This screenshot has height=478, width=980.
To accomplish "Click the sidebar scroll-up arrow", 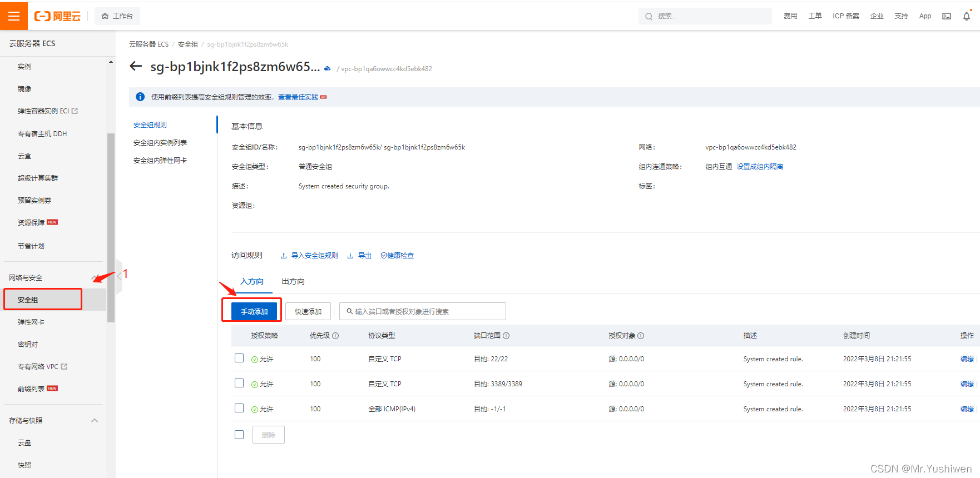I will (x=111, y=62).
